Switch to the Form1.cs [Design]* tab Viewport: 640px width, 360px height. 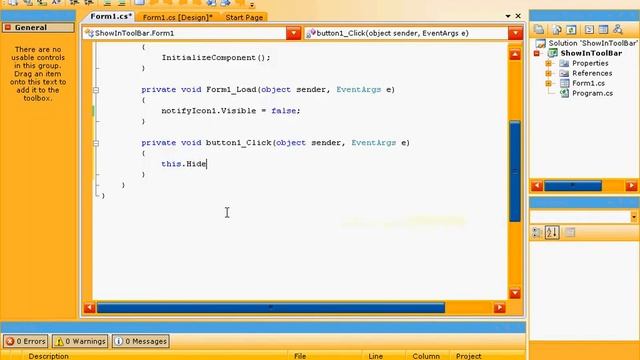(x=178, y=17)
